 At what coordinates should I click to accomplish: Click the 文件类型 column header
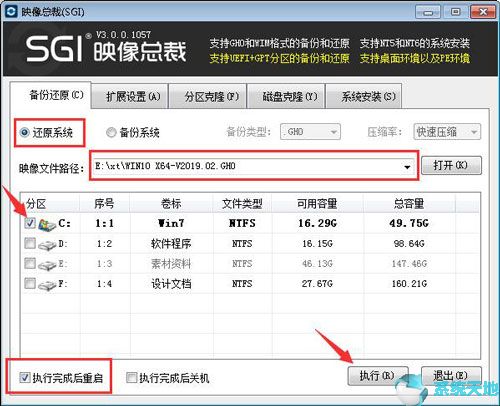[242, 203]
